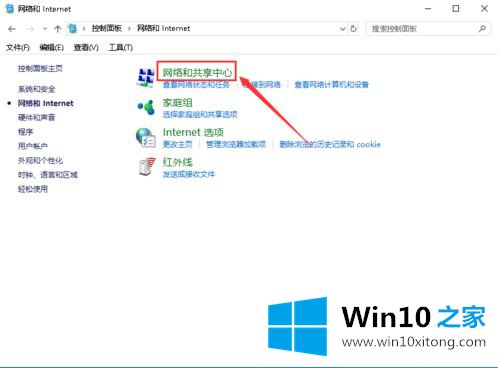Click 网络和 Internet breadcrumb in address bar
This screenshot has width=498, height=368.
pos(163,28)
